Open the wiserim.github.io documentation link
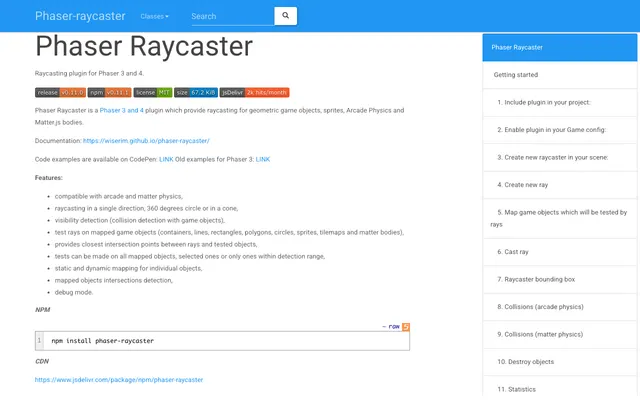Screen dimensions: 640x400 146,141
